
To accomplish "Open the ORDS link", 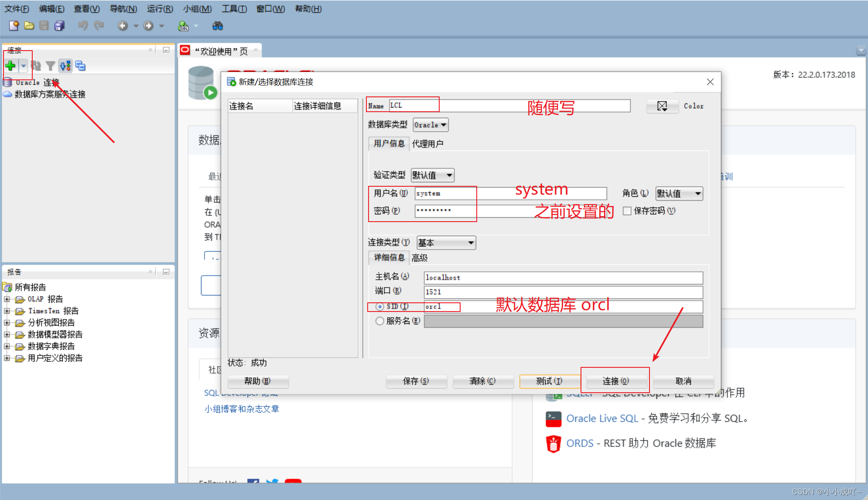I will (580, 443).
